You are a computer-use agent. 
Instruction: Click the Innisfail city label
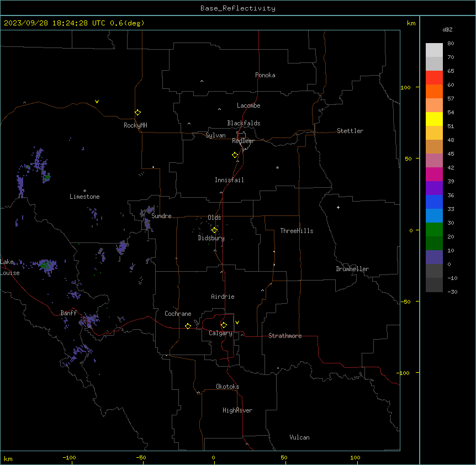coord(229,180)
